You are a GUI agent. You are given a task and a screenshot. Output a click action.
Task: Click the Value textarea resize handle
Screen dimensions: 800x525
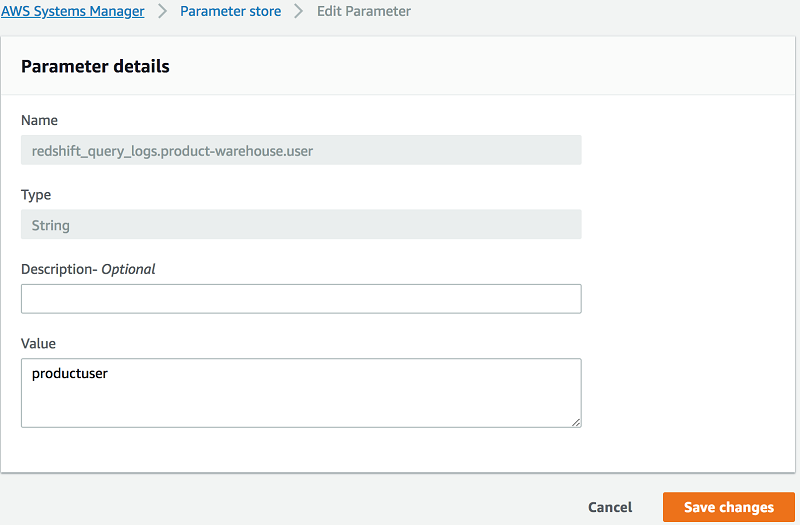click(x=576, y=422)
